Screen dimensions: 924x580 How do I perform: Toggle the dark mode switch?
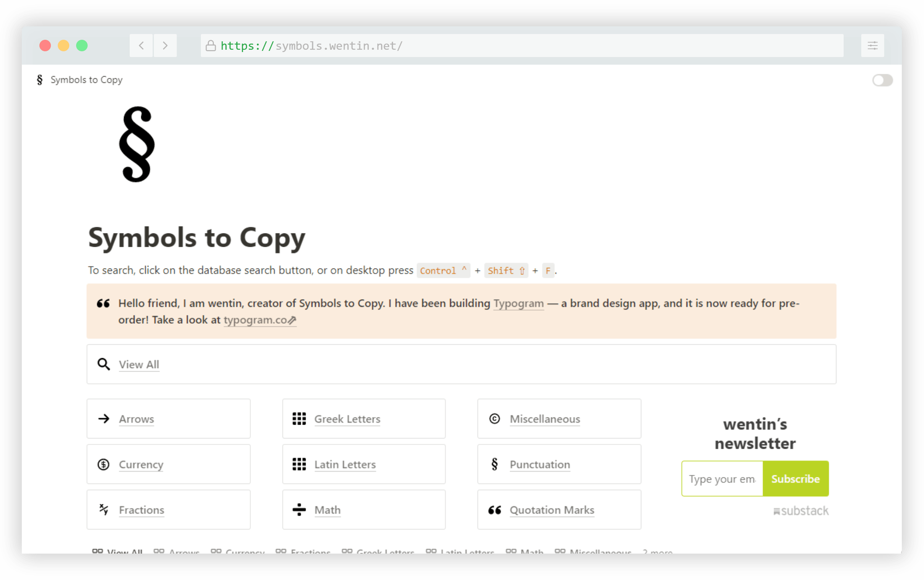tap(882, 80)
